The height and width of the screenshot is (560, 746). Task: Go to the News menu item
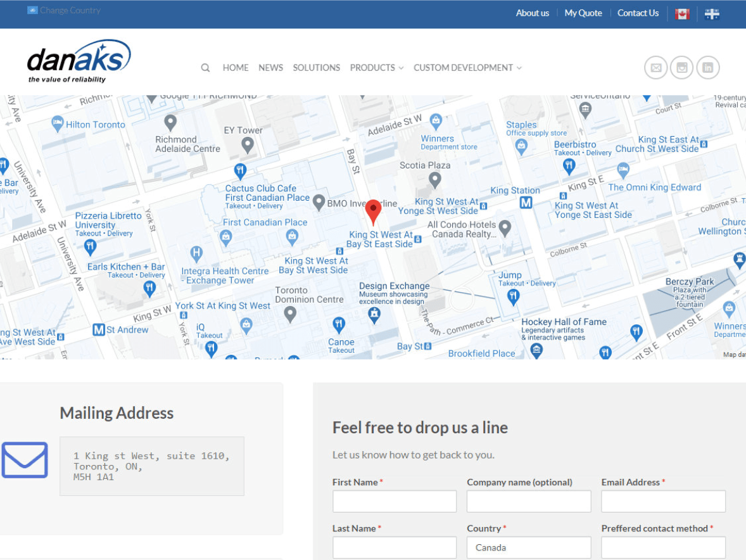270,68
